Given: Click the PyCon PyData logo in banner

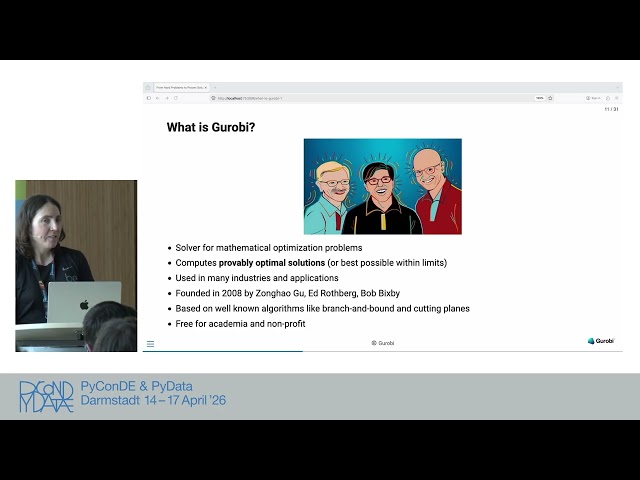Looking at the screenshot, I should (x=46, y=396).
